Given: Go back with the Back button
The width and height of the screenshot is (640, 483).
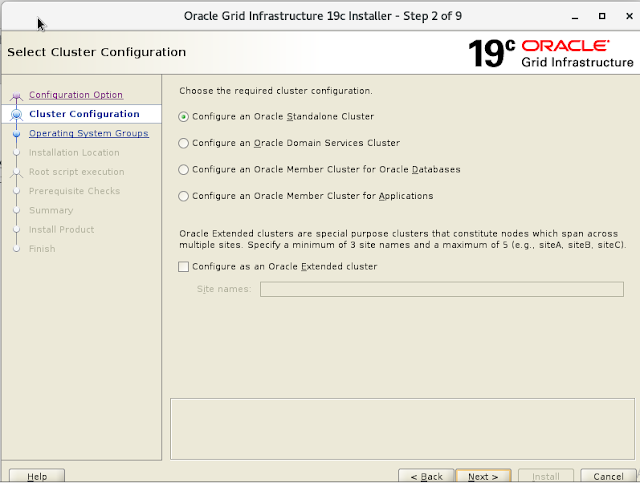Looking at the screenshot, I should pyautogui.click(x=426, y=476).
